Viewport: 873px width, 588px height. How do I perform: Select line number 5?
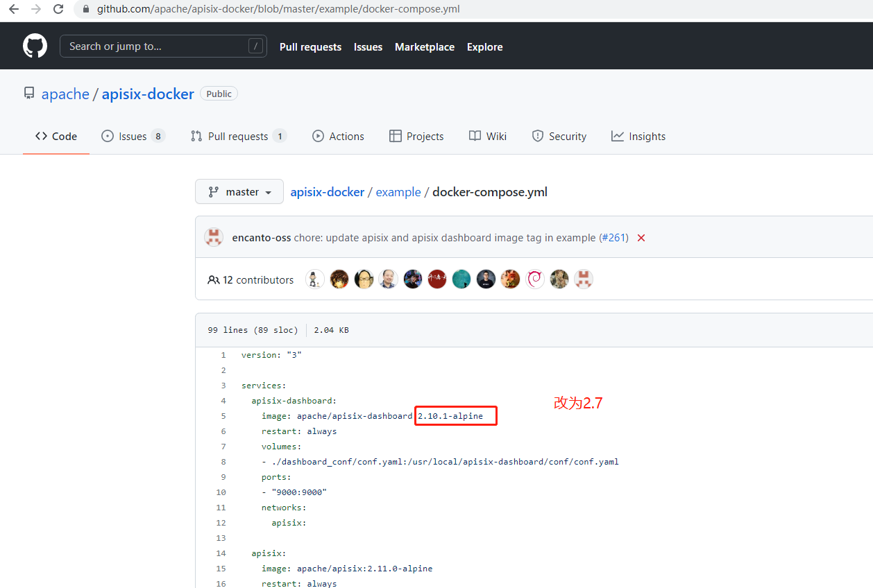tap(223, 416)
